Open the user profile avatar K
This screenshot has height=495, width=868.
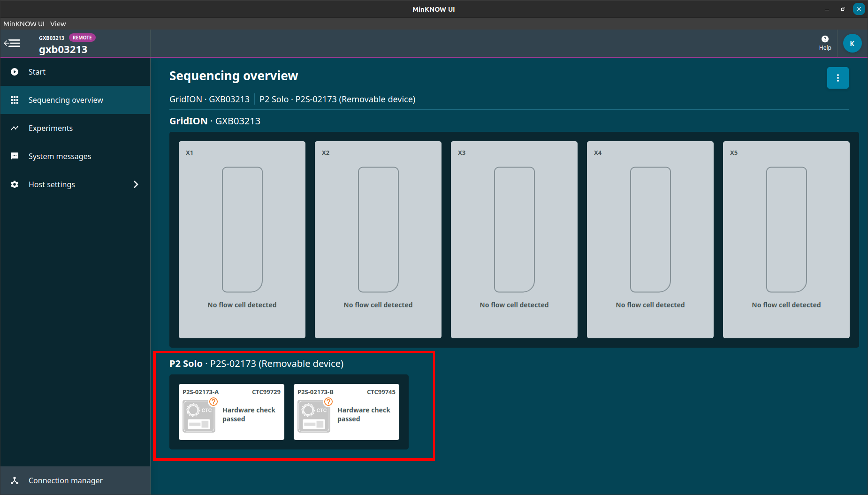tap(852, 44)
